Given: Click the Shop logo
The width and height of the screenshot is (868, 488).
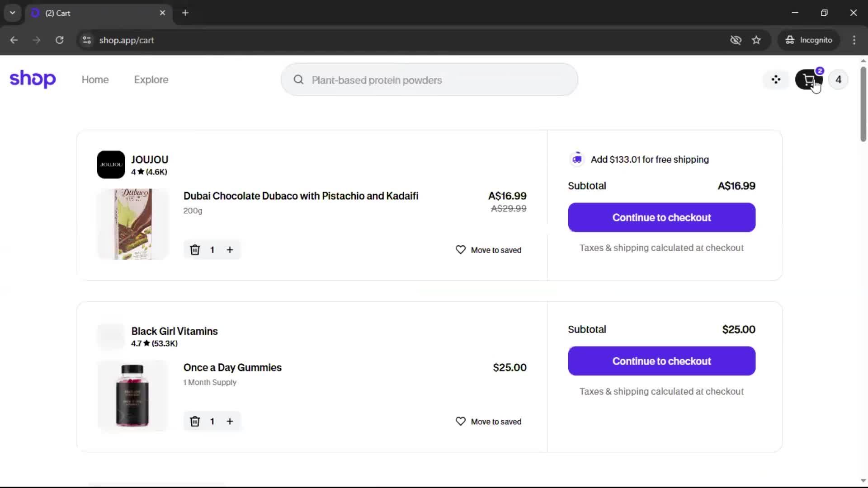Looking at the screenshot, I should (x=33, y=80).
